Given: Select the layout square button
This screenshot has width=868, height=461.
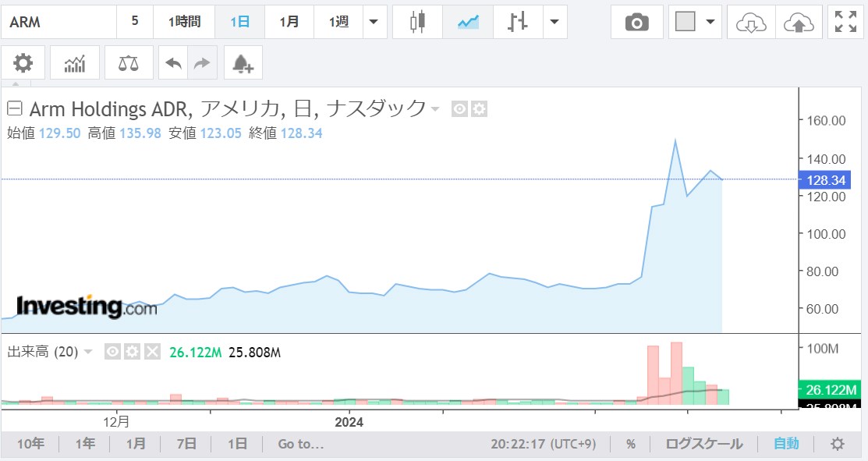Looking at the screenshot, I should [x=685, y=22].
